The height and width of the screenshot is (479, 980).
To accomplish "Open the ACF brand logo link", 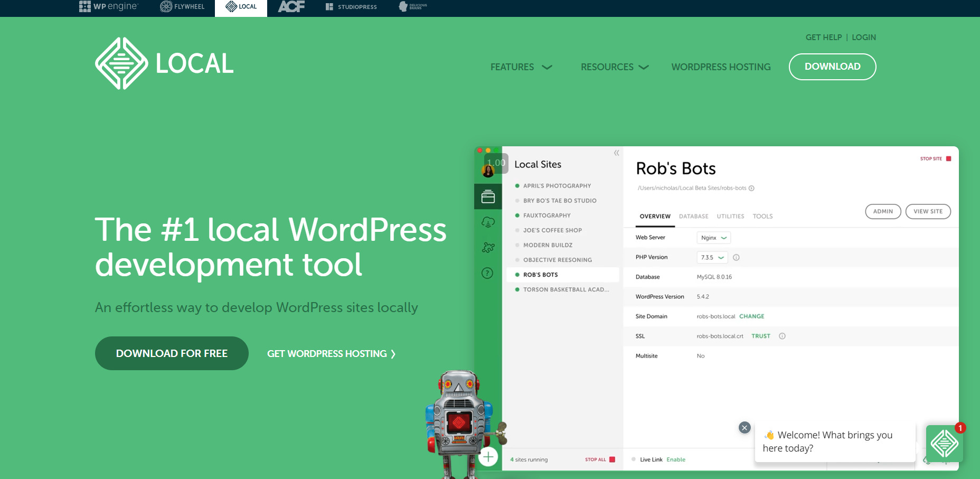I will click(x=291, y=6).
